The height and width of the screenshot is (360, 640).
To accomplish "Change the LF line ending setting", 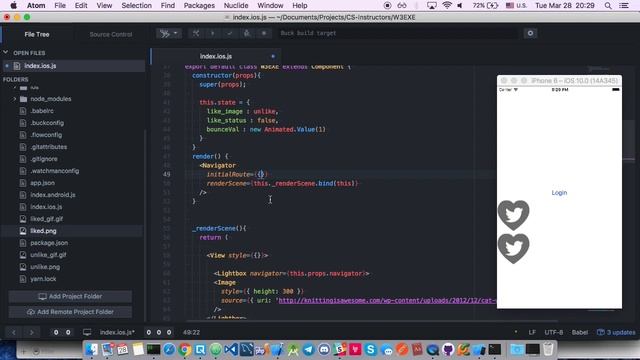I will (x=532, y=333).
